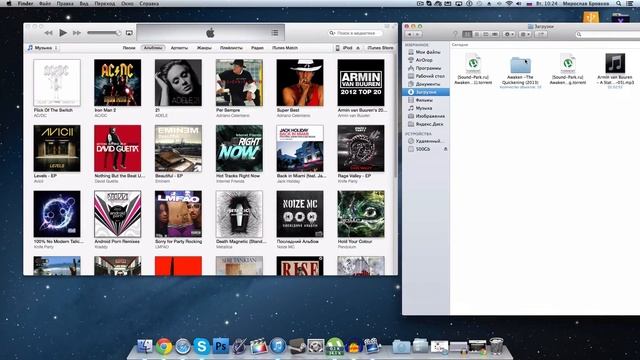The height and width of the screenshot is (360, 640).
Task: Switch Finder to icon view
Action: tap(468, 34)
